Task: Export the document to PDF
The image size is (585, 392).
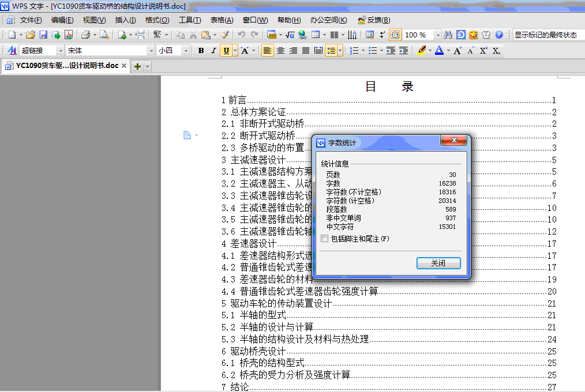Action: (69, 35)
